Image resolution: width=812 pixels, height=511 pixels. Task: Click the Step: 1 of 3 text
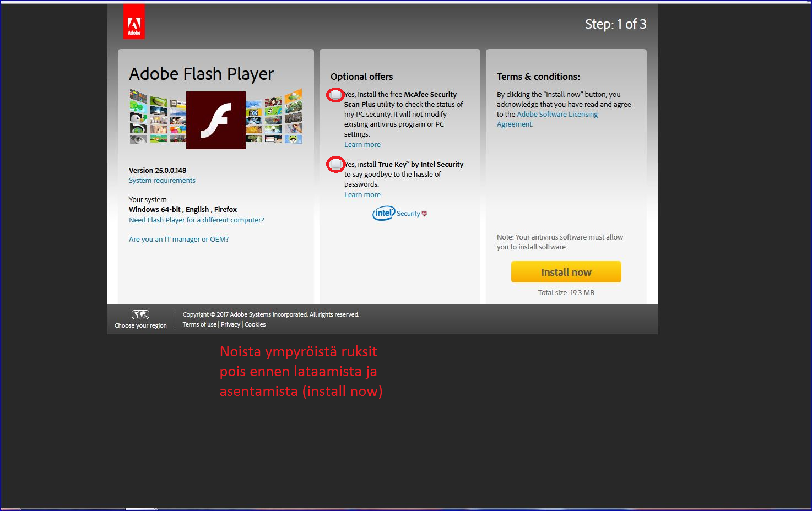pyautogui.click(x=616, y=24)
